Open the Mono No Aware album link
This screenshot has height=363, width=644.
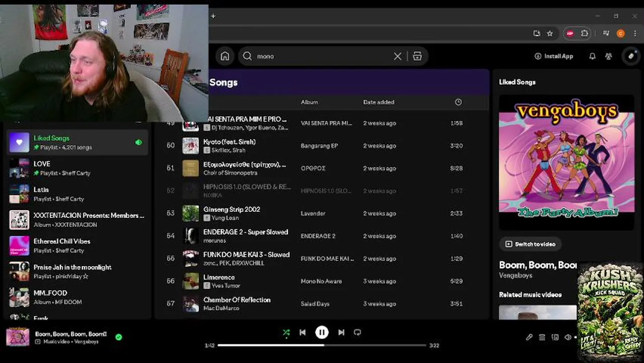[321, 281]
